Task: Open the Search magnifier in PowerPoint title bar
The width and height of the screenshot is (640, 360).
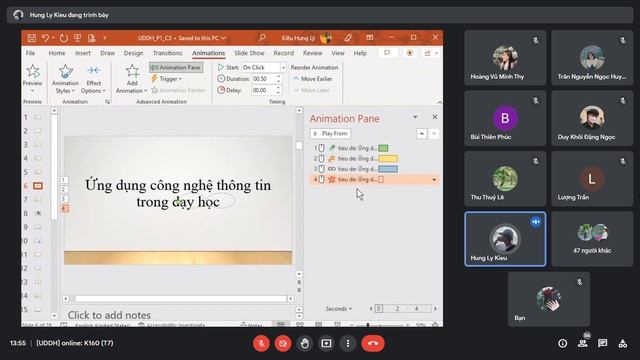Action: point(262,38)
